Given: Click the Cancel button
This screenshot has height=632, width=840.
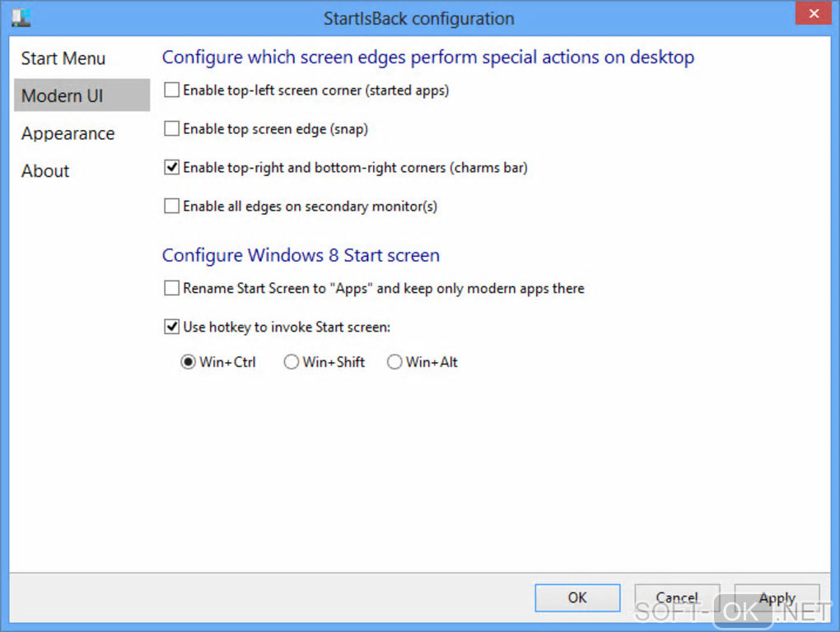Looking at the screenshot, I should [x=677, y=598].
